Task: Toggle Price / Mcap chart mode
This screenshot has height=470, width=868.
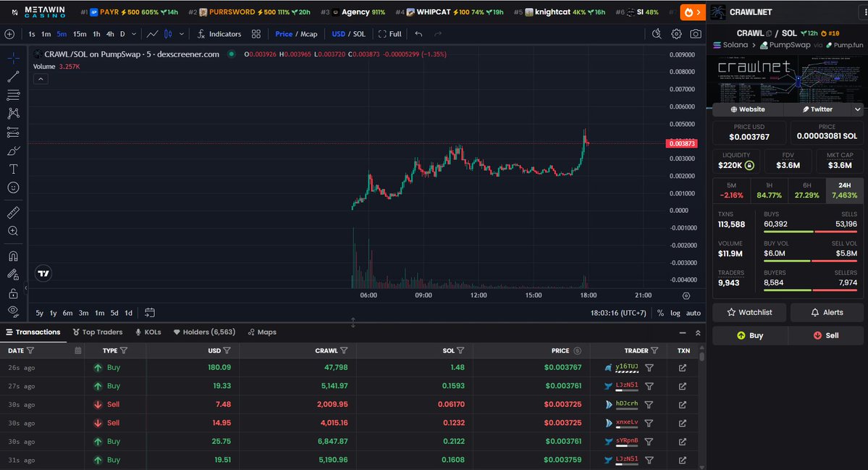Action: [x=296, y=34]
